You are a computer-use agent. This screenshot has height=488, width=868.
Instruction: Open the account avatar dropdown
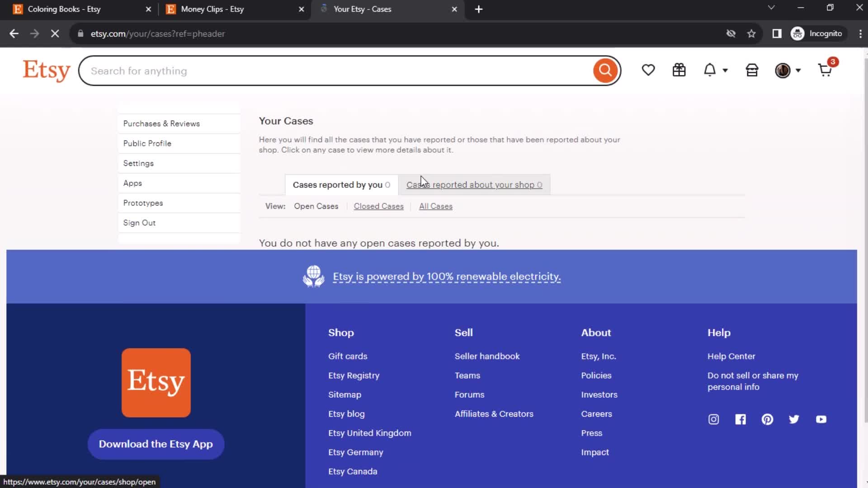pos(788,70)
